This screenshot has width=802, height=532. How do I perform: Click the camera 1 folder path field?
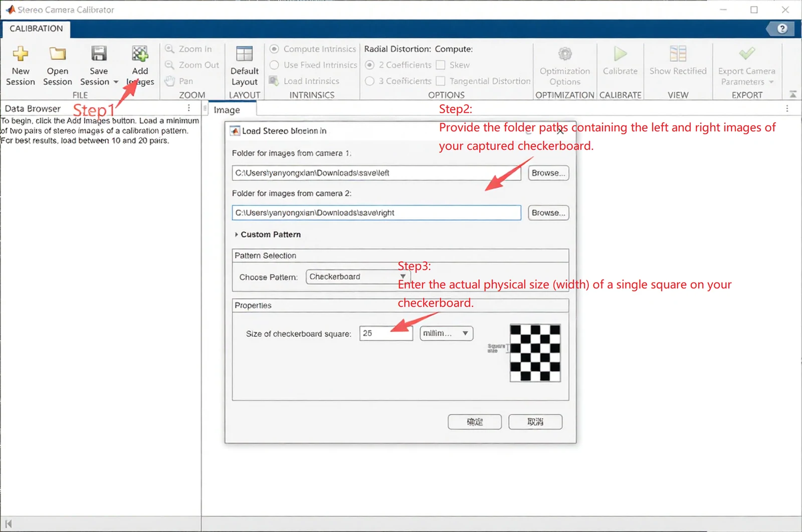coord(376,173)
